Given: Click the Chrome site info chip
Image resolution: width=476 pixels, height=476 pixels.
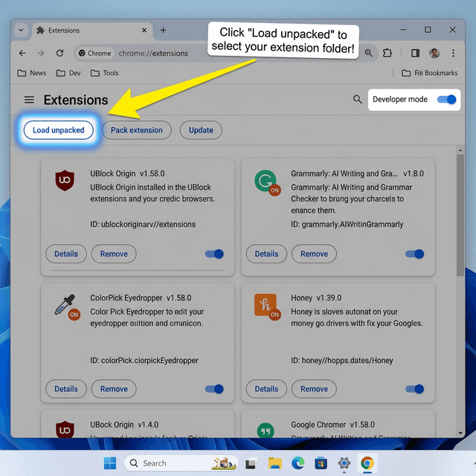Looking at the screenshot, I should 94,53.
